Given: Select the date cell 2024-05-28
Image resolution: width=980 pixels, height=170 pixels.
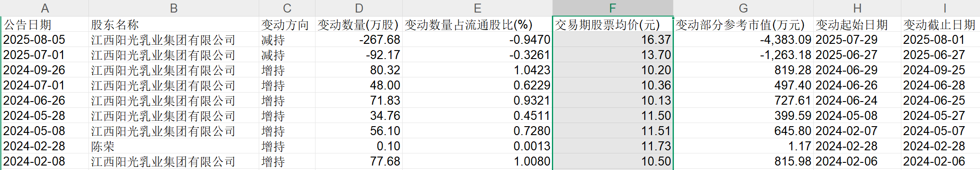Looking at the screenshot, I should pos(45,116).
